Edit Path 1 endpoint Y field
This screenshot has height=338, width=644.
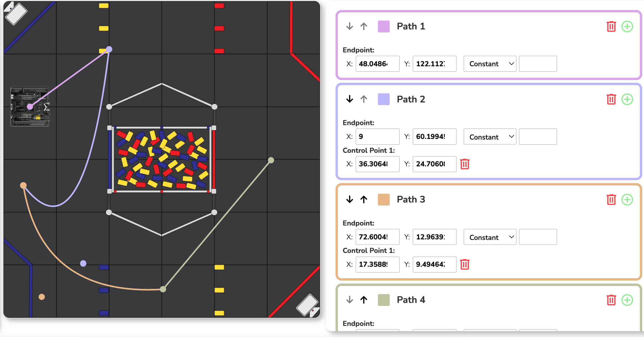(x=434, y=64)
